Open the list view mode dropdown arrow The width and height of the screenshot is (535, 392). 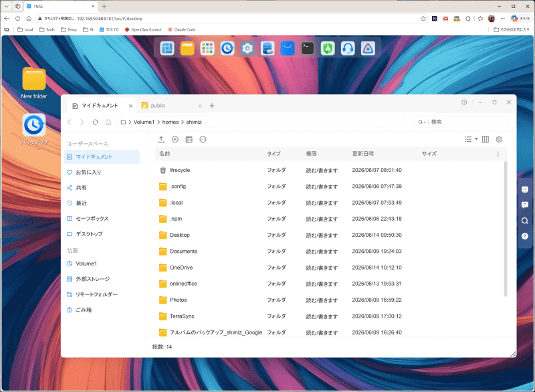pos(476,139)
